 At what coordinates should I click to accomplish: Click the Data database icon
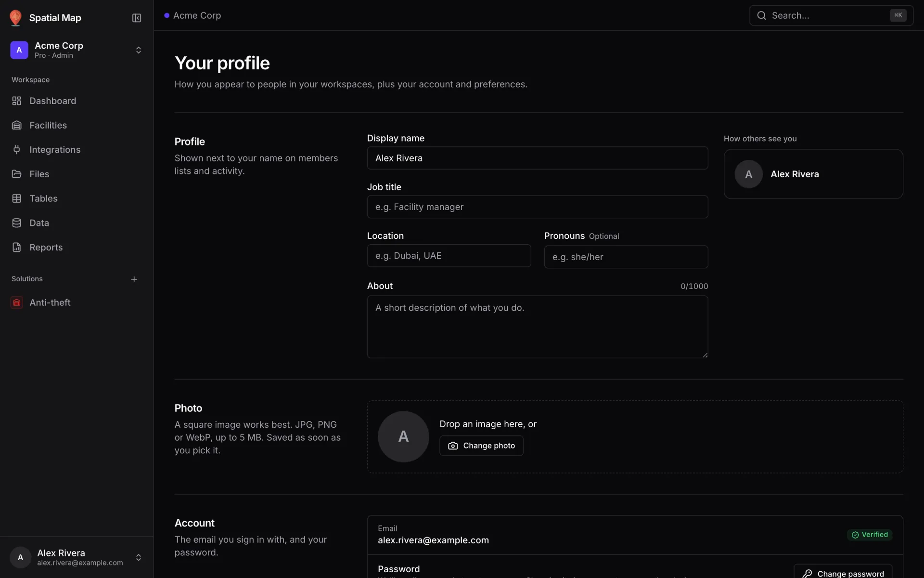(17, 223)
